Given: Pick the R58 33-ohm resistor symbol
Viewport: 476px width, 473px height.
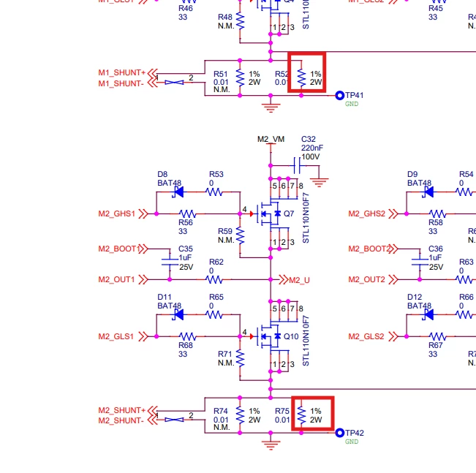Looking at the screenshot, I should (x=437, y=213).
